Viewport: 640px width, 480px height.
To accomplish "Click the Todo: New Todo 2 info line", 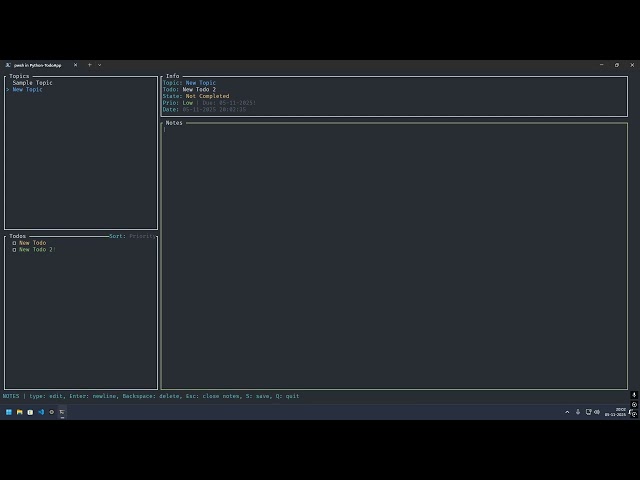I will pos(189,89).
